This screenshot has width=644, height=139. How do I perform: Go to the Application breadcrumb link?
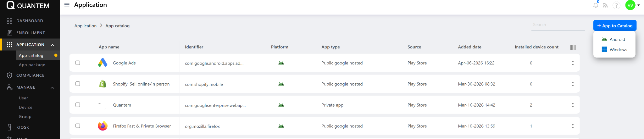[85, 26]
